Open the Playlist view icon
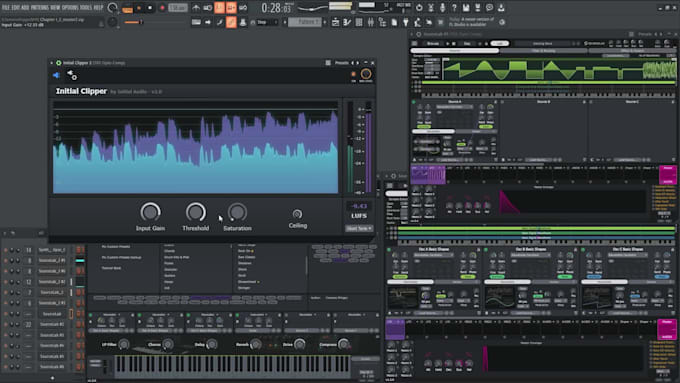Screen dimensions: 680x383 tap(335, 22)
